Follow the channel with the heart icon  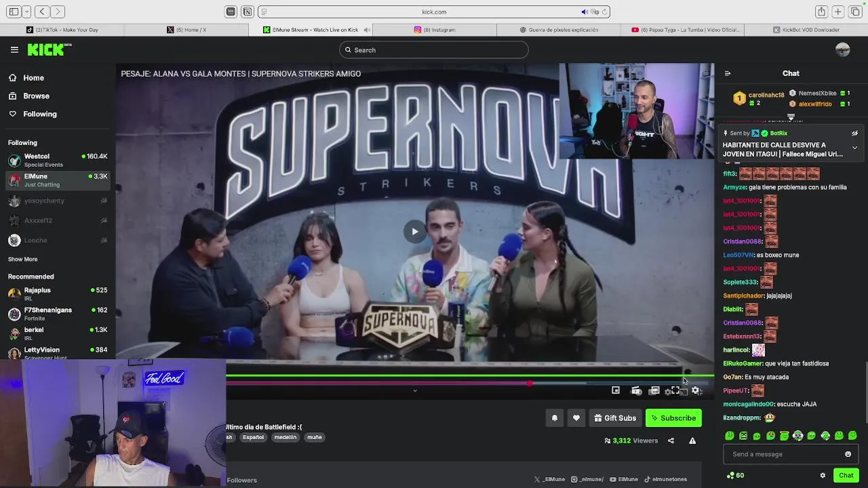tap(576, 418)
